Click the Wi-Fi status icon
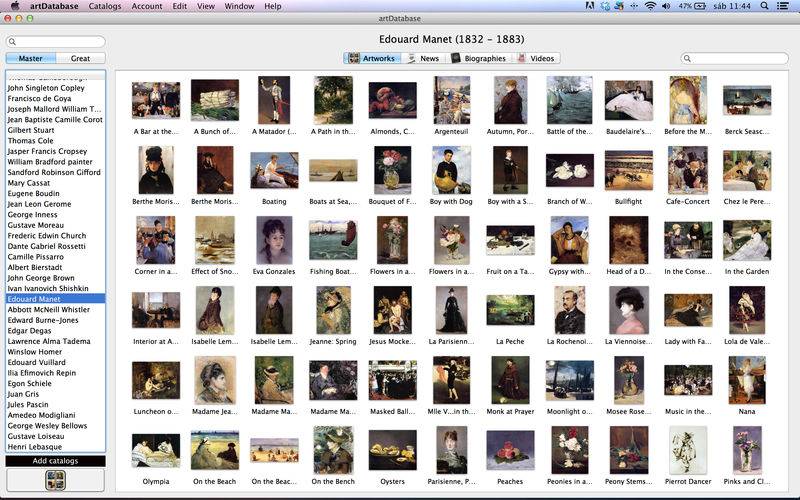 650,6
